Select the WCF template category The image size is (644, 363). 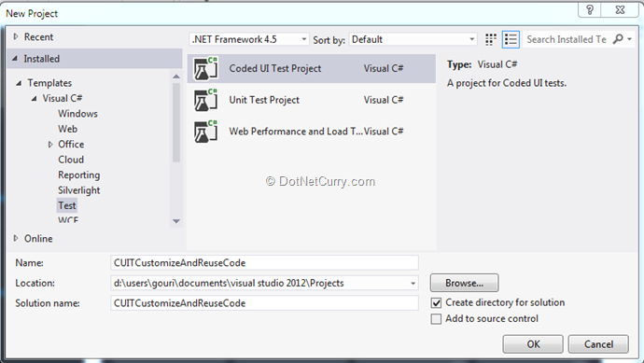(x=68, y=220)
